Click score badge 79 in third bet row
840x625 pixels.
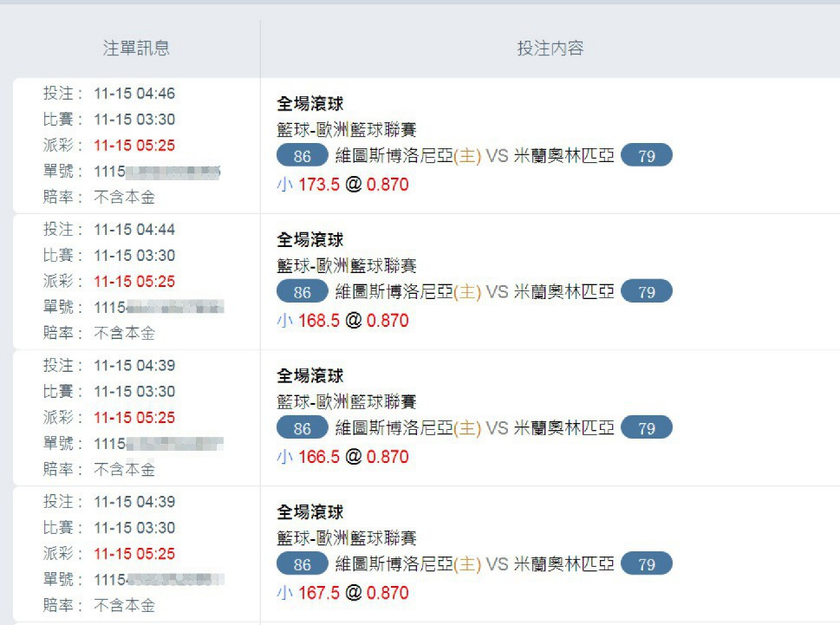(647, 428)
